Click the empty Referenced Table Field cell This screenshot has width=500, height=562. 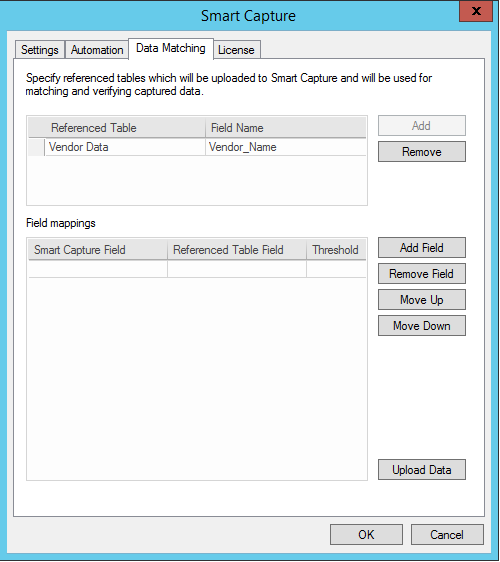[237, 269]
